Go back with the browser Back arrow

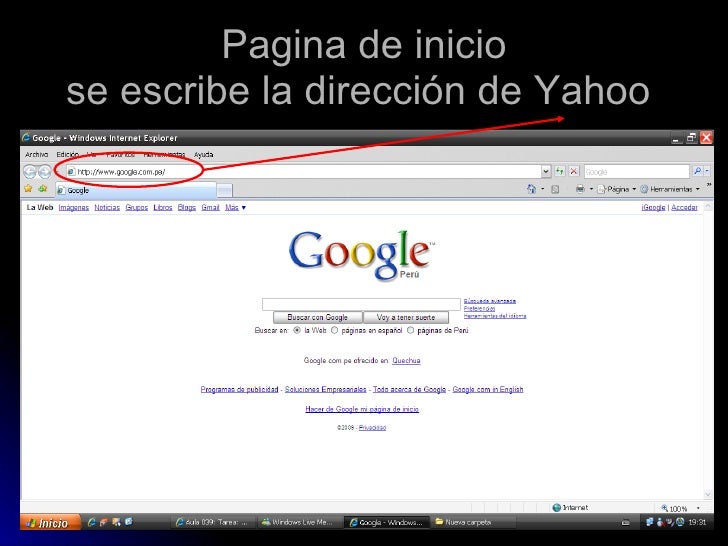click(30, 172)
